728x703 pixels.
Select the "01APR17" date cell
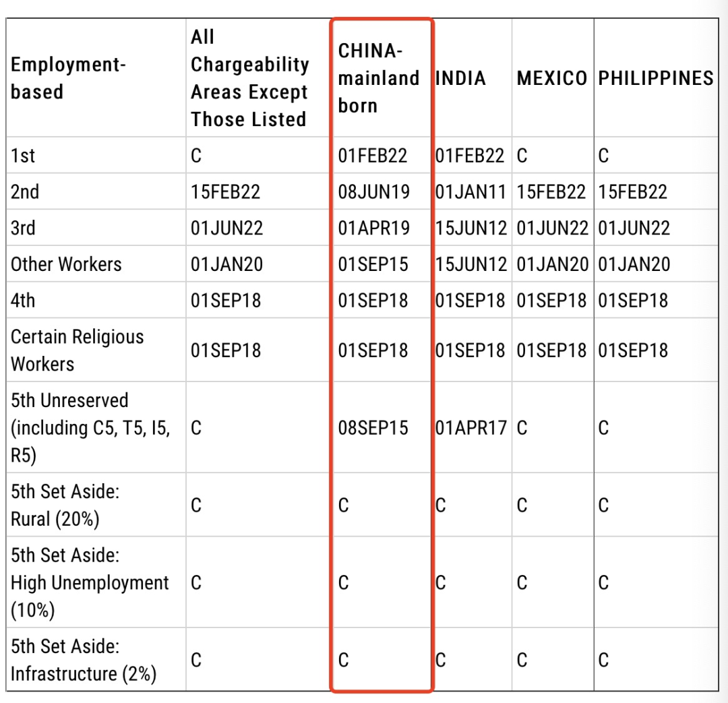click(470, 428)
